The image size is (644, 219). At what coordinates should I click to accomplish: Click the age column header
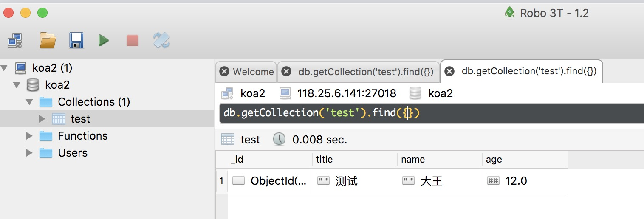click(x=494, y=160)
